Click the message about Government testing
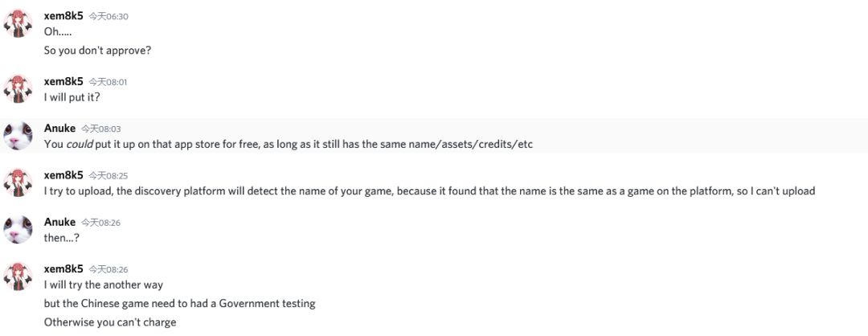The image size is (868, 336). [x=179, y=304]
